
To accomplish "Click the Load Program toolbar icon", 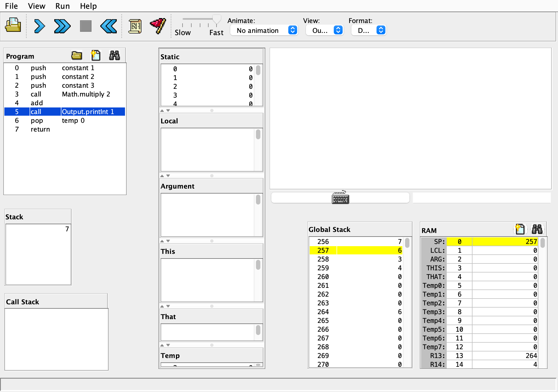I will coord(13,26).
